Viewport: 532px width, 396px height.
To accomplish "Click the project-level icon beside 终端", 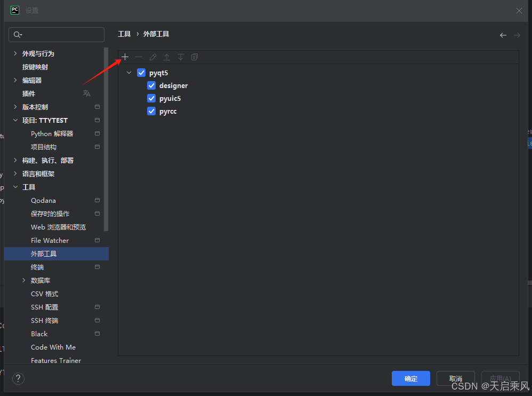I will 98,267.
